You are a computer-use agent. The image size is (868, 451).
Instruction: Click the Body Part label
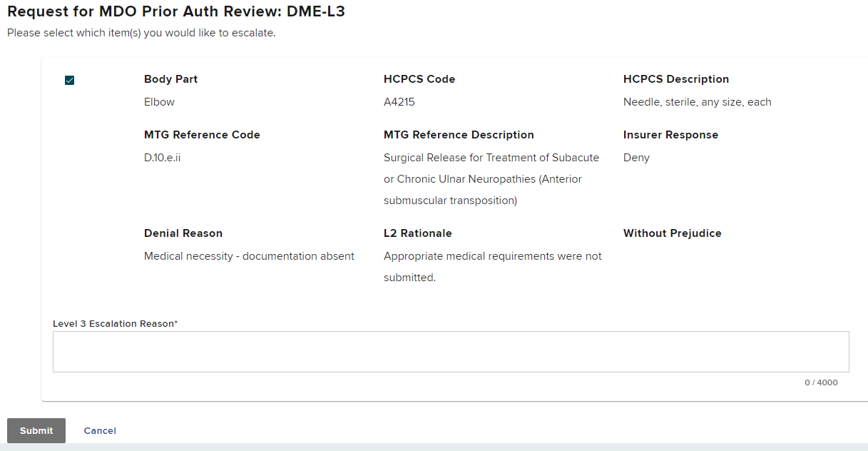[x=170, y=79]
